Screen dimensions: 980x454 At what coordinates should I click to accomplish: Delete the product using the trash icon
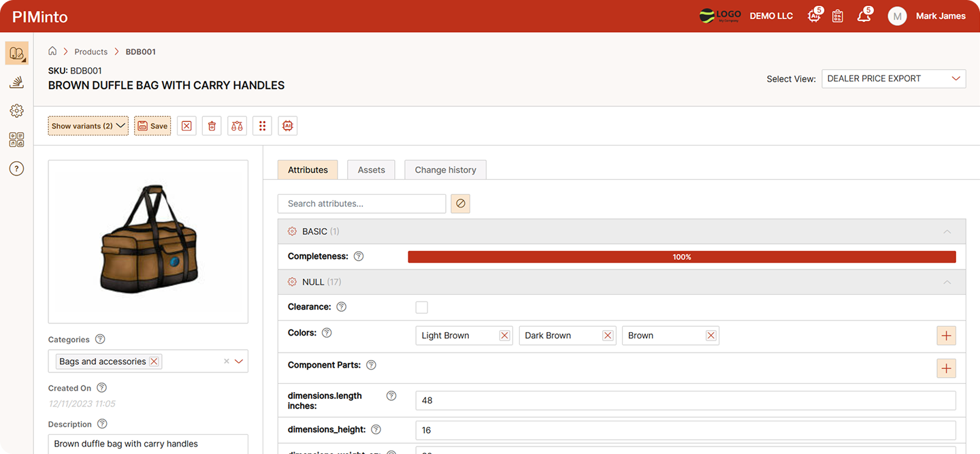click(212, 125)
